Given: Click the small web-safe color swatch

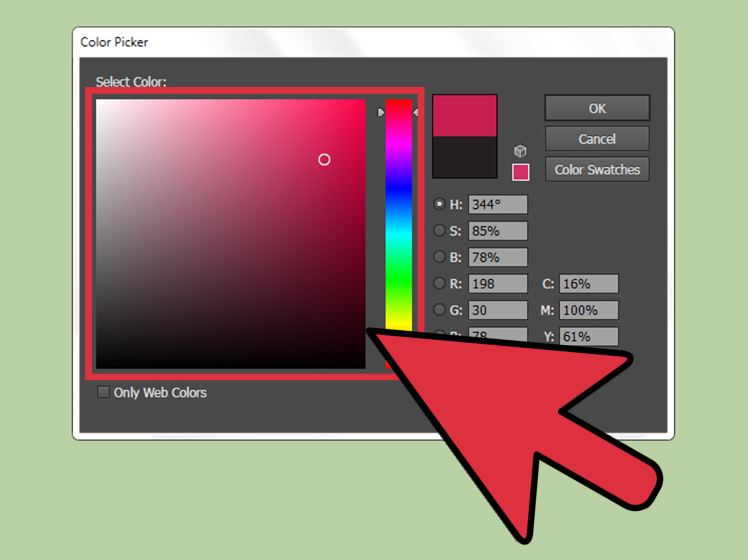Looking at the screenshot, I should click(x=520, y=172).
